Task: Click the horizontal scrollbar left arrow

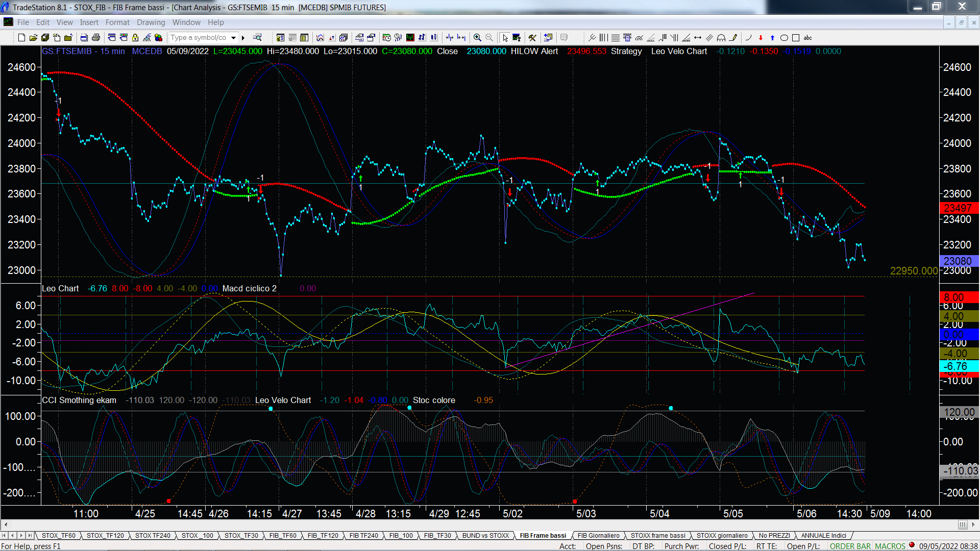Action: [6, 524]
